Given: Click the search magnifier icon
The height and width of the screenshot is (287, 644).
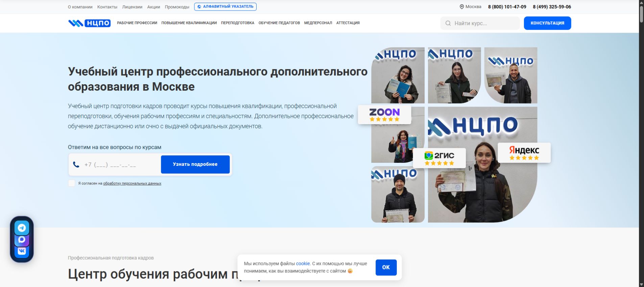Looking at the screenshot, I should [x=448, y=23].
